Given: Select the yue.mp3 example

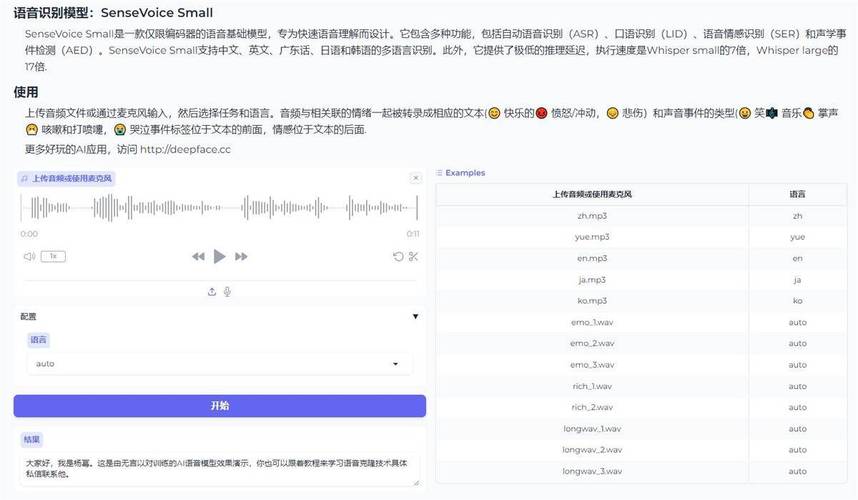Looking at the screenshot, I should click(592, 237).
